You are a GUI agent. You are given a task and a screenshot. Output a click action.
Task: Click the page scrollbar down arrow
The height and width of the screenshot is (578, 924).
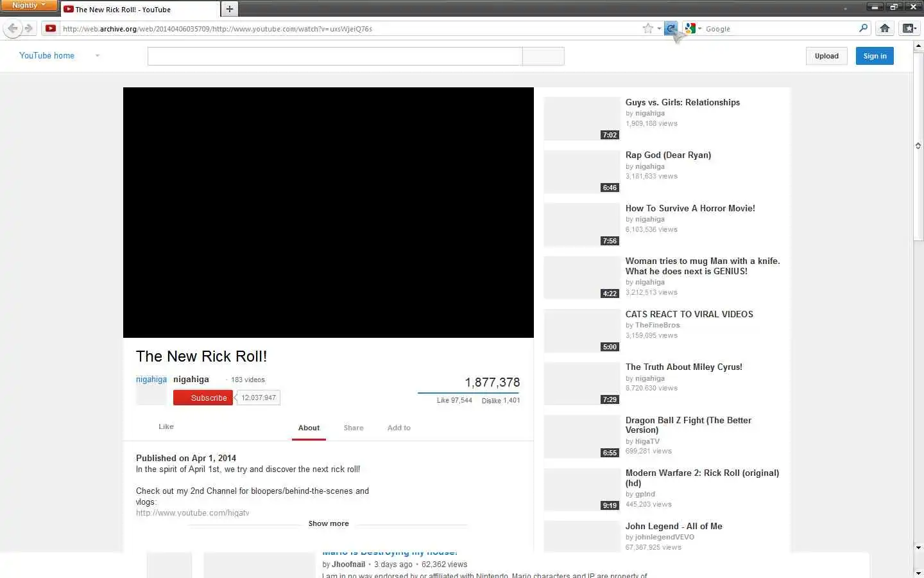(918, 572)
